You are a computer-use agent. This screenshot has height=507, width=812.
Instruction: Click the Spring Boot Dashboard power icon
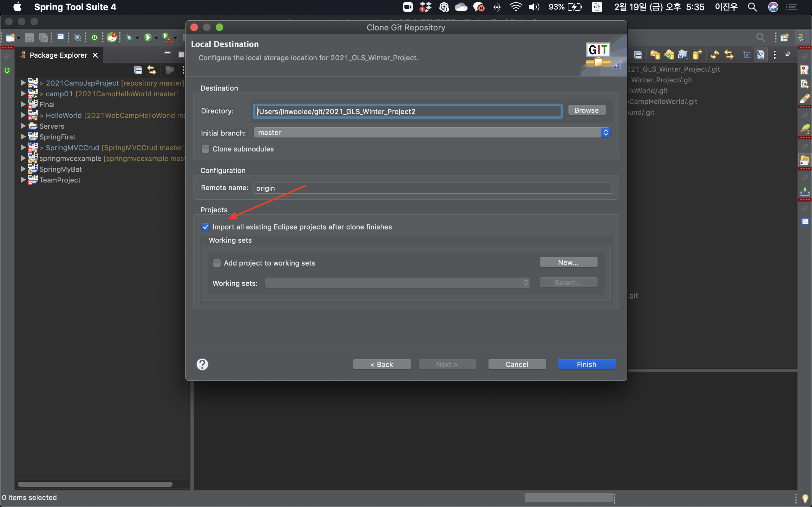[95, 38]
